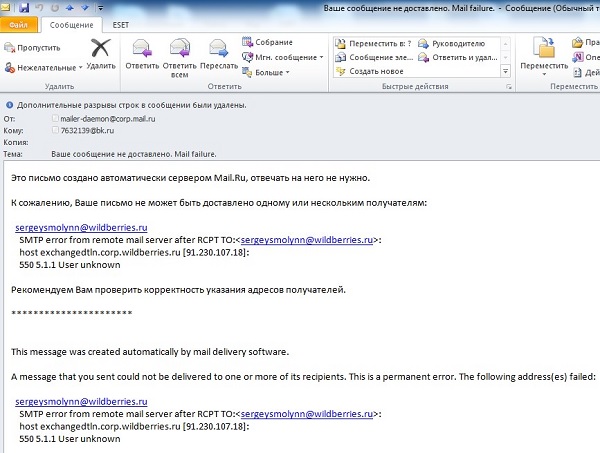
Task: Click presence indicator beside mailer-daemon@corp.mail.ru
Action: [55, 118]
